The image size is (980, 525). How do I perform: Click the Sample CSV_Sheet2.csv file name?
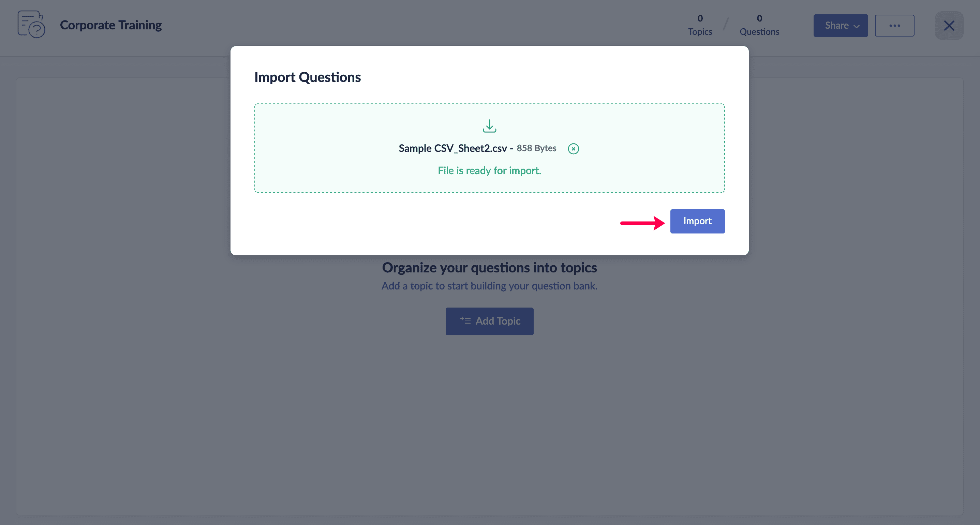click(452, 148)
